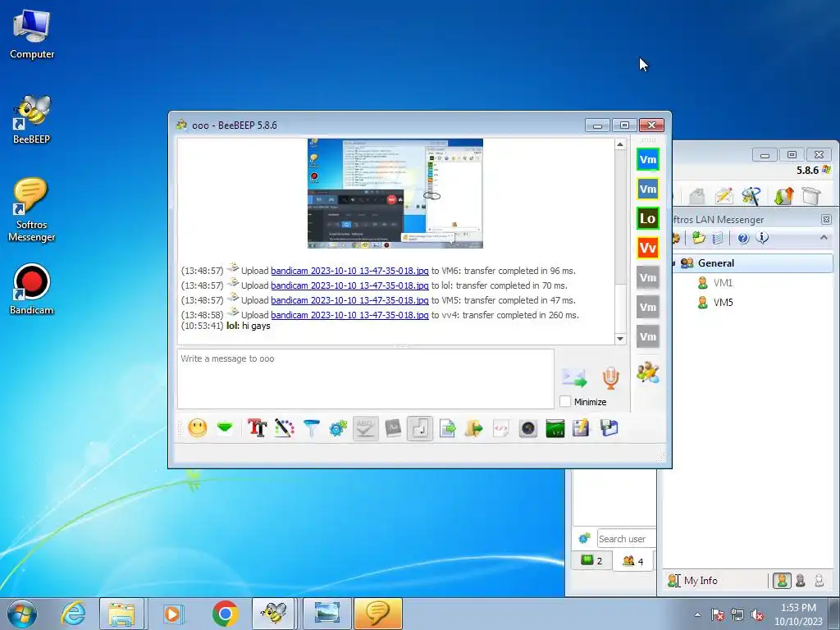This screenshot has height=630, width=840.
Task: Click the camera screenshot icon
Action: click(528, 428)
